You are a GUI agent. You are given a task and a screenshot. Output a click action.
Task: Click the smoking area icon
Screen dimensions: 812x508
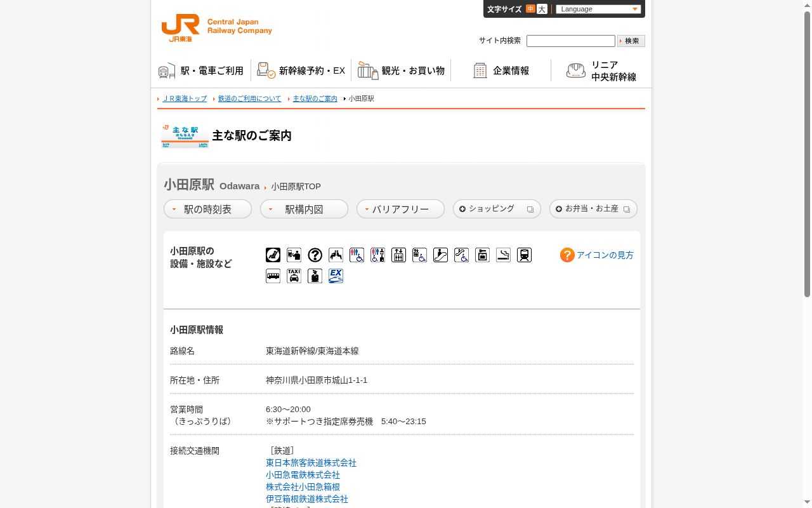[x=503, y=255]
